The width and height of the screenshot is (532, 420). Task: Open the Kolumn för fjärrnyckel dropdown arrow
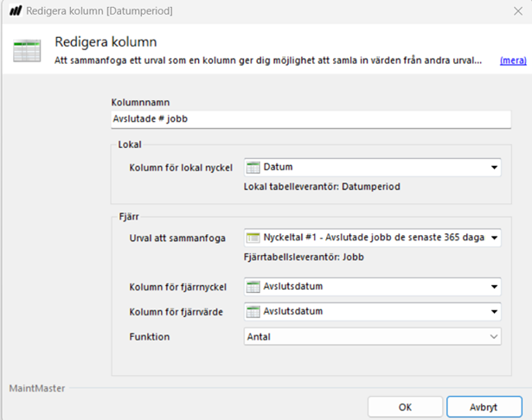click(495, 288)
